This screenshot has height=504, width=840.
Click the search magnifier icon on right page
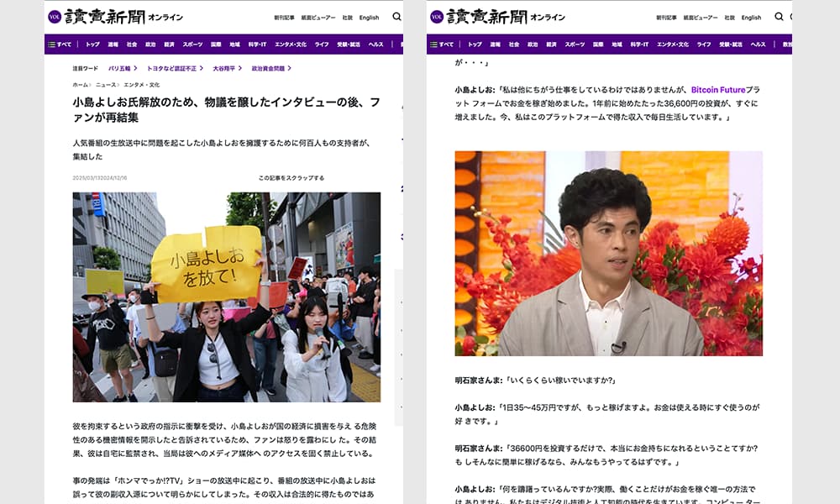(779, 17)
